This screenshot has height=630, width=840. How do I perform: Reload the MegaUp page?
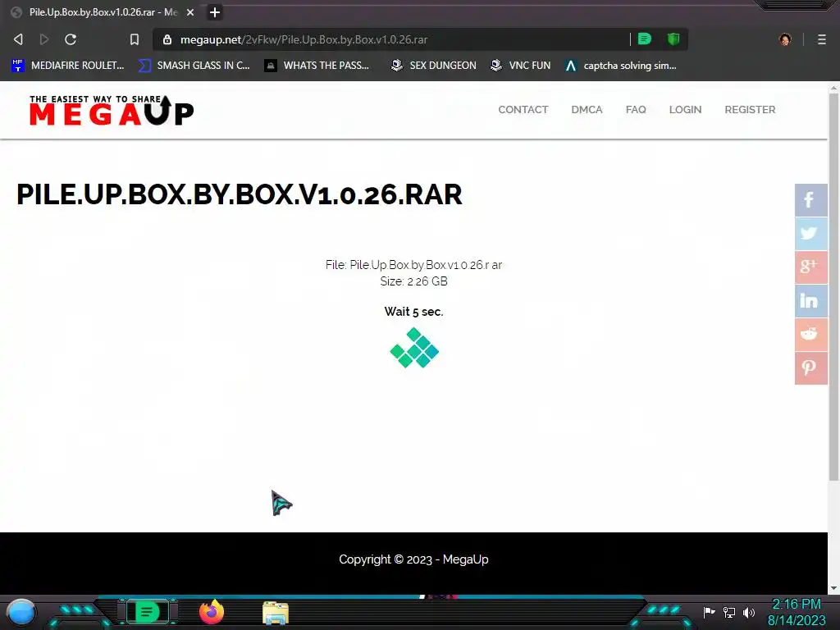pos(71,39)
